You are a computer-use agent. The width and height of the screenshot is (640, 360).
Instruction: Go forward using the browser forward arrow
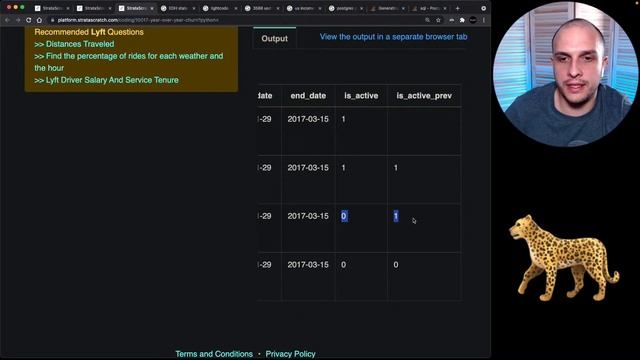pyautogui.click(x=18, y=20)
